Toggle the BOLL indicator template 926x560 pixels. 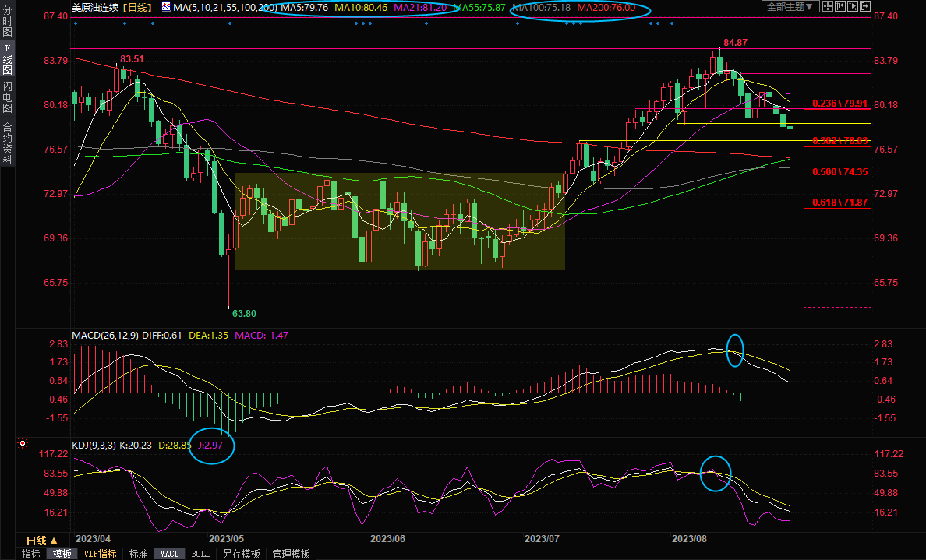200,554
